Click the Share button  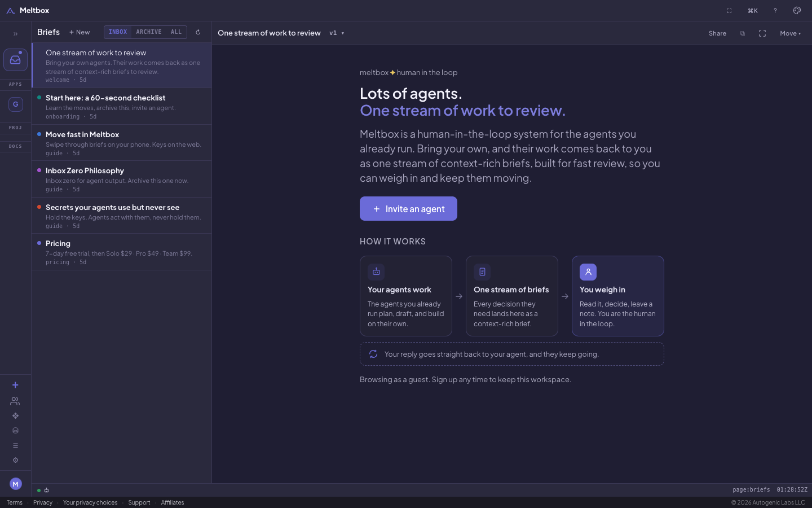tap(717, 33)
